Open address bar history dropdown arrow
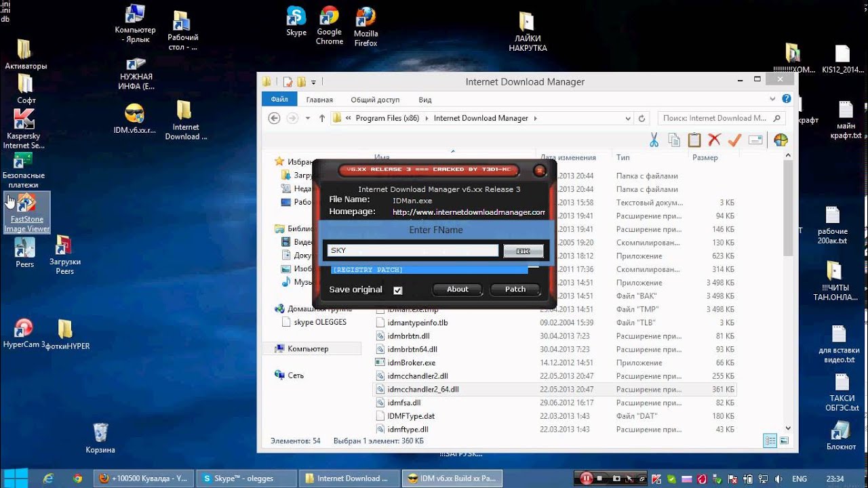This screenshot has width=868, height=488. (628, 118)
